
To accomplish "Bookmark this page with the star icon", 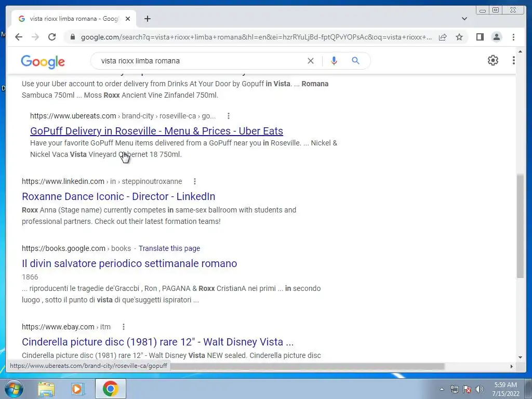I will click(459, 37).
